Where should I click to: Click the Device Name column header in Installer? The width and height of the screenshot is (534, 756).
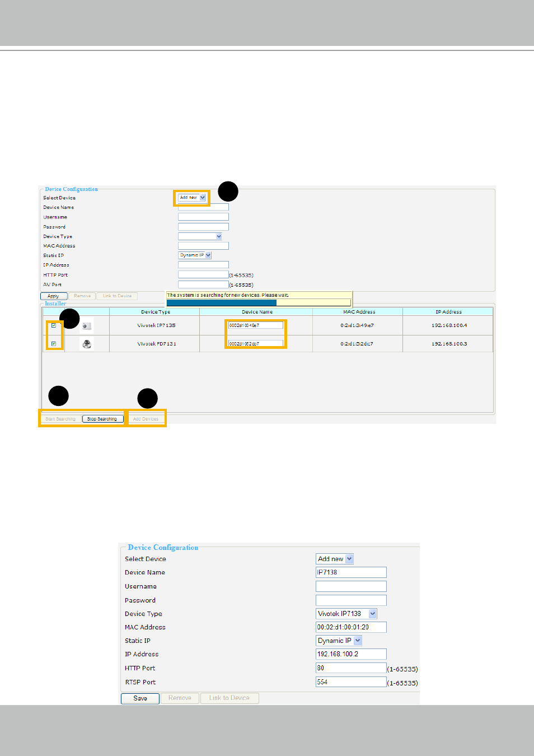257,312
